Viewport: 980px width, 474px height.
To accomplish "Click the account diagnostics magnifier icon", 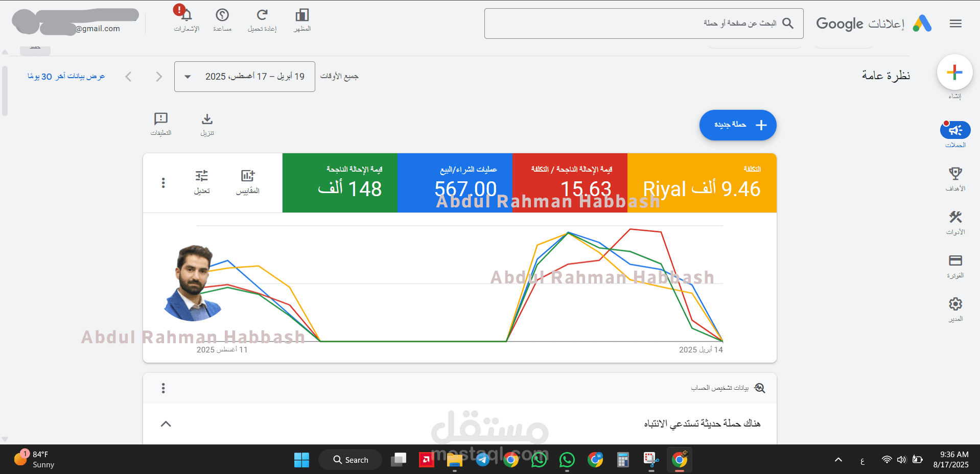I will coord(760,388).
